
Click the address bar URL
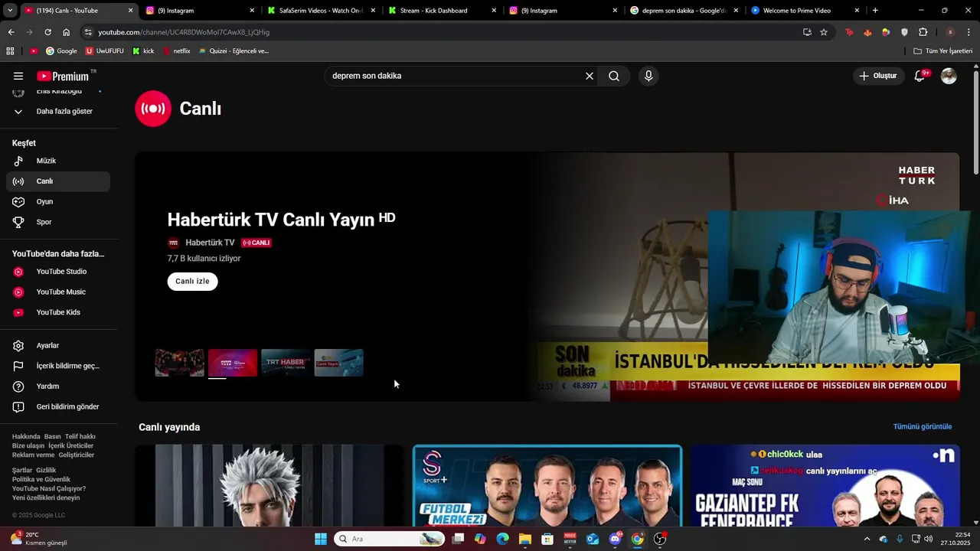(184, 32)
